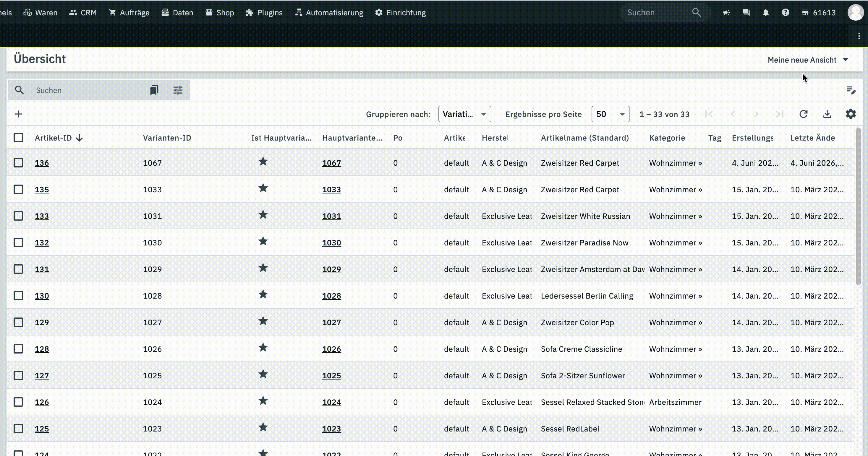The image size is (868, 456).
Task: Open notifications bell
Action: pyautogui.click(x=766, y=12)
